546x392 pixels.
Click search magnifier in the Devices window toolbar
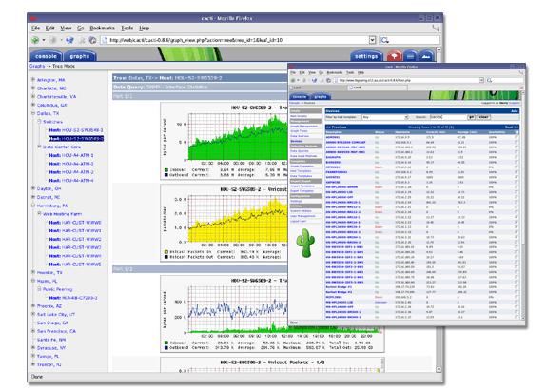489,80
